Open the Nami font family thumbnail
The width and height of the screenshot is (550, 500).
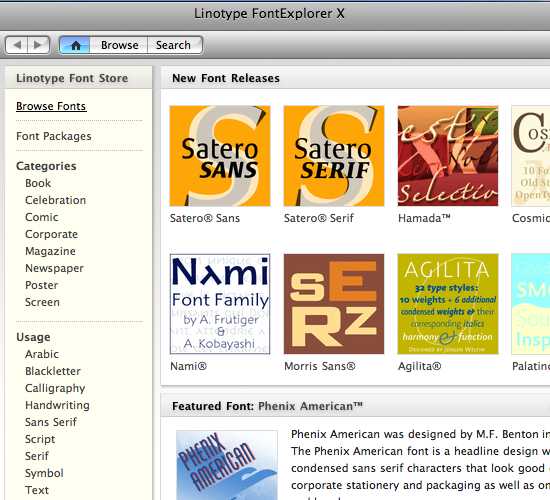click(220, 304)
